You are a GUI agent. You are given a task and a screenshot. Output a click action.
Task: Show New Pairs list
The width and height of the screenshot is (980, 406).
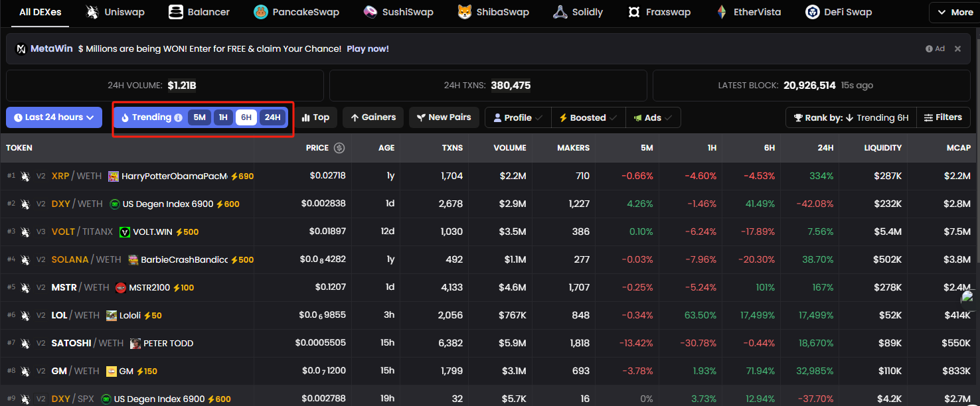(444, 117)
